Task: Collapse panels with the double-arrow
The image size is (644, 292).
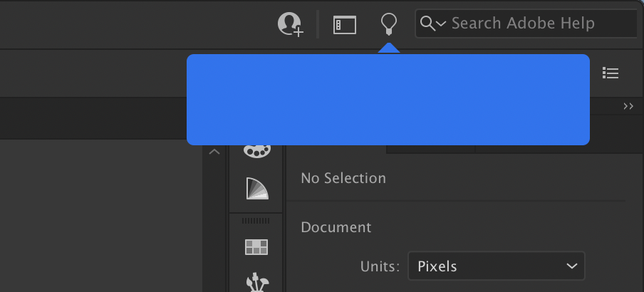Action: 628,106
